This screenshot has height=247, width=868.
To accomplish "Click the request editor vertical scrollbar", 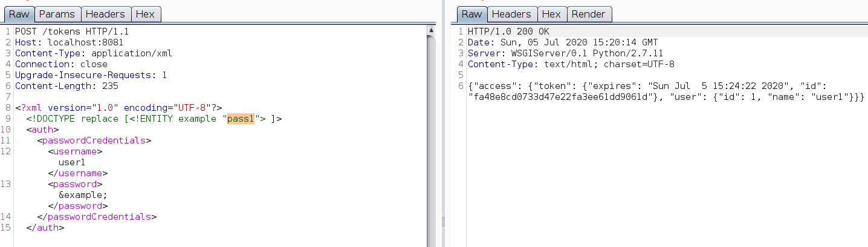I will [431, 133].
